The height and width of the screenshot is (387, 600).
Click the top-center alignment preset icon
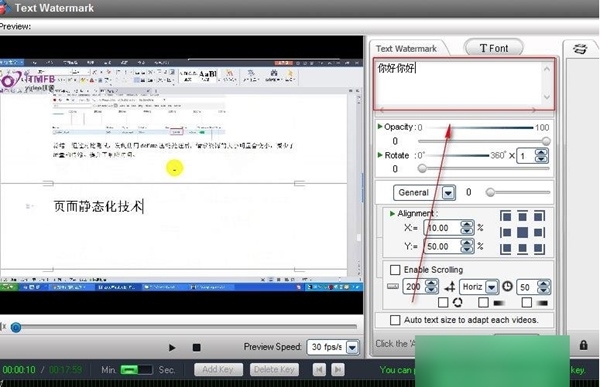tap(522, 216)
